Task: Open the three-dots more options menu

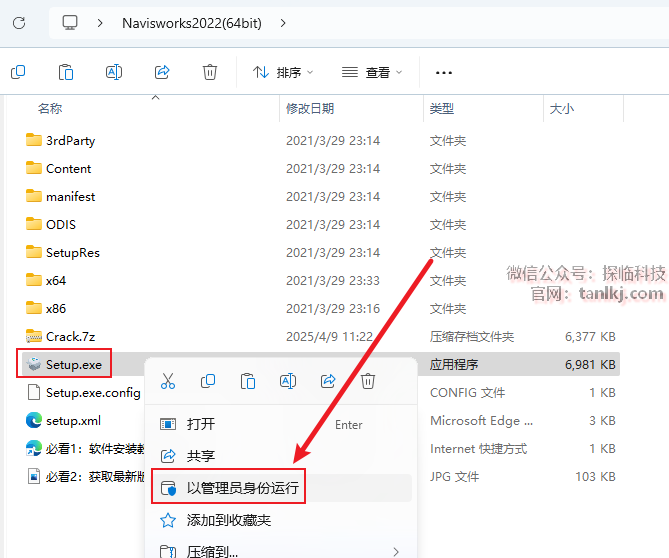Action: (444, 73)
